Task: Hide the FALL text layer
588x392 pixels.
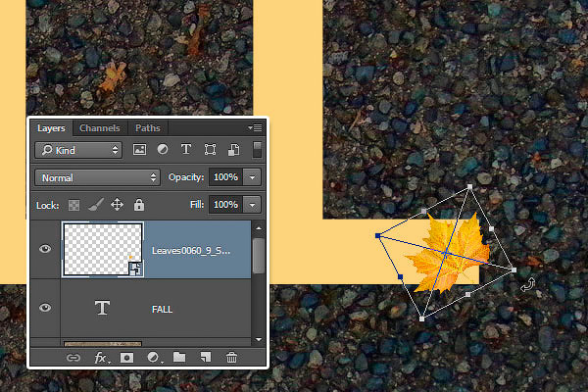Action: (45, 308)
